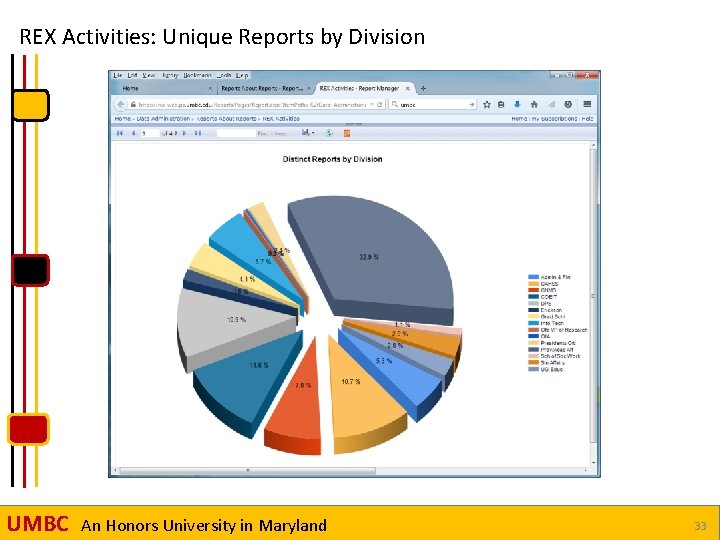Click the magnifier icon in the search box

click(x=394, y=104)
